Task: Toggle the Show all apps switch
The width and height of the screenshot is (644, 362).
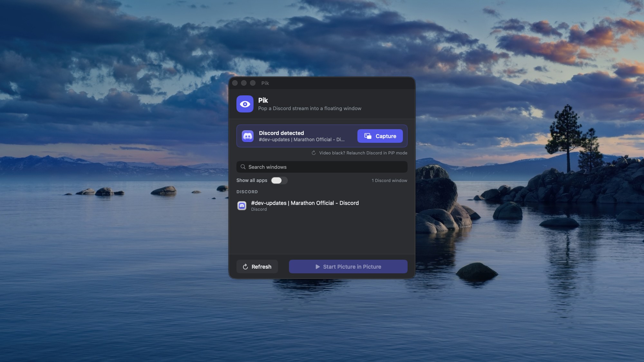Action: coord(279,181)
